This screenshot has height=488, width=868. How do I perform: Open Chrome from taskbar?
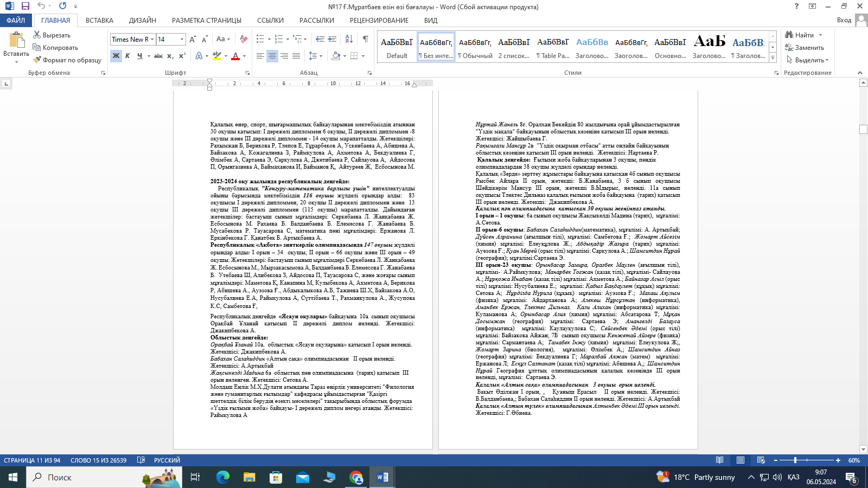tap(356, 477)
